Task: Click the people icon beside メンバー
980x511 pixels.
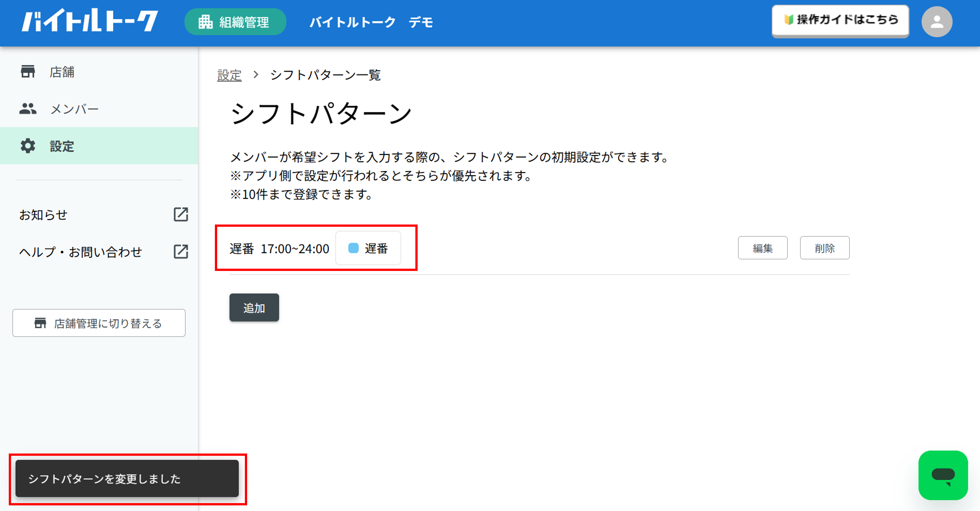Action: click(28, 109)
